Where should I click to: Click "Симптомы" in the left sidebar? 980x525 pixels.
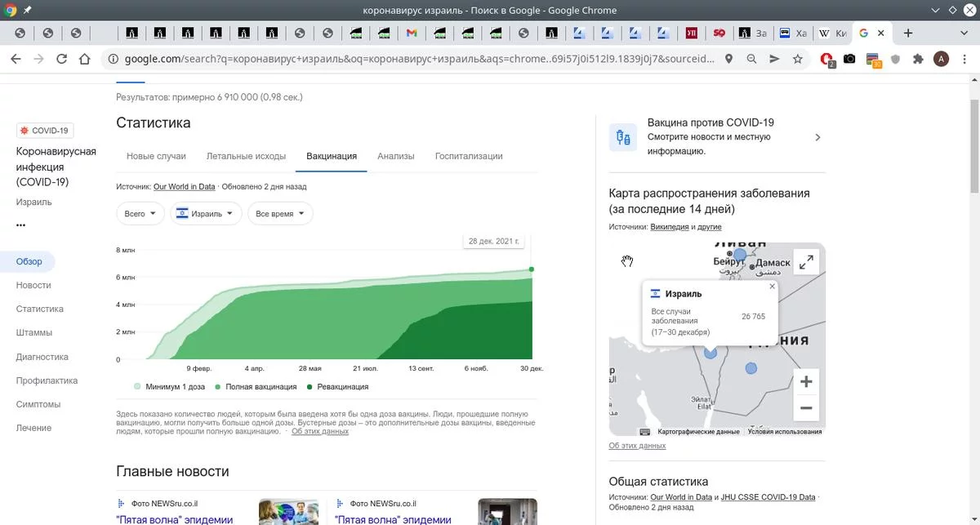[x=38, y=404]
